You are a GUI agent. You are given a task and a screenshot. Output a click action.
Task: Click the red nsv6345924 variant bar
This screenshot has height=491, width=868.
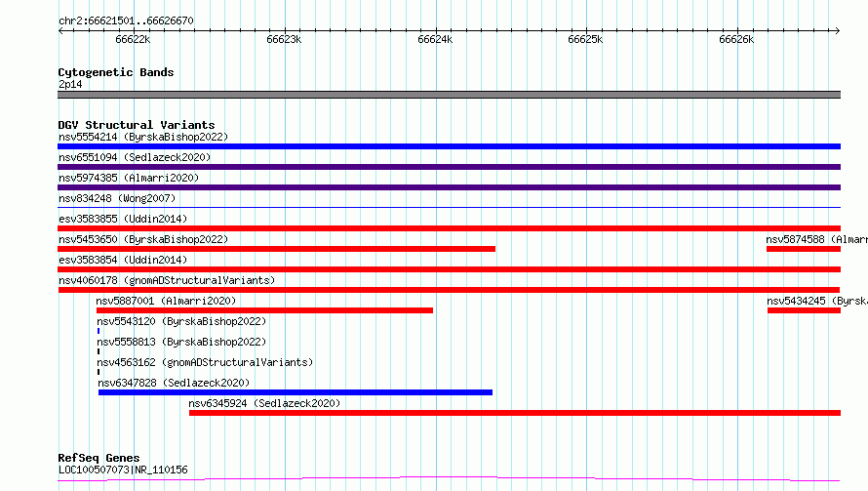tap(515, 413)
